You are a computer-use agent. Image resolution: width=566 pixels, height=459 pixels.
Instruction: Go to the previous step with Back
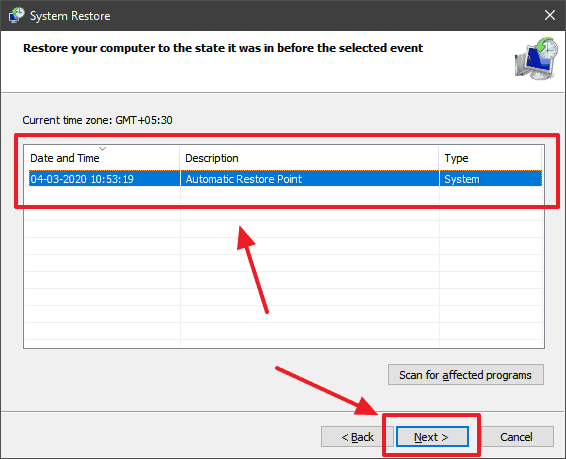pyautogui.click(x=357, y=437)
